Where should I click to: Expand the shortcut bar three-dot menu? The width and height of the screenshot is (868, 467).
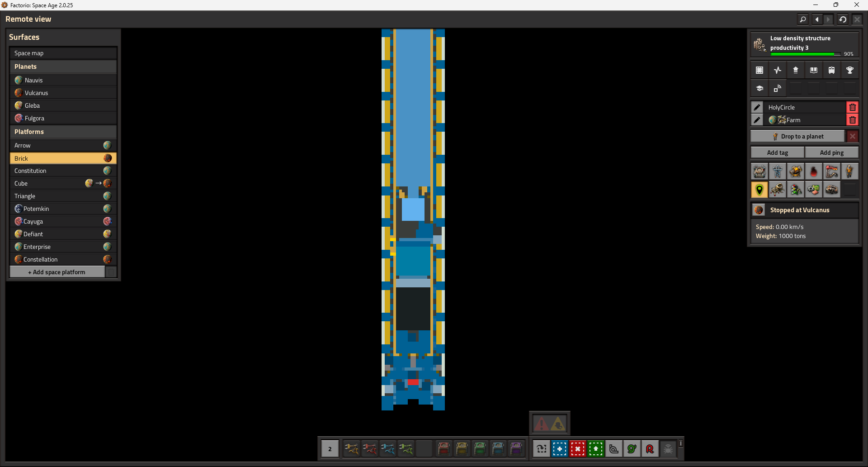point(680,444)
